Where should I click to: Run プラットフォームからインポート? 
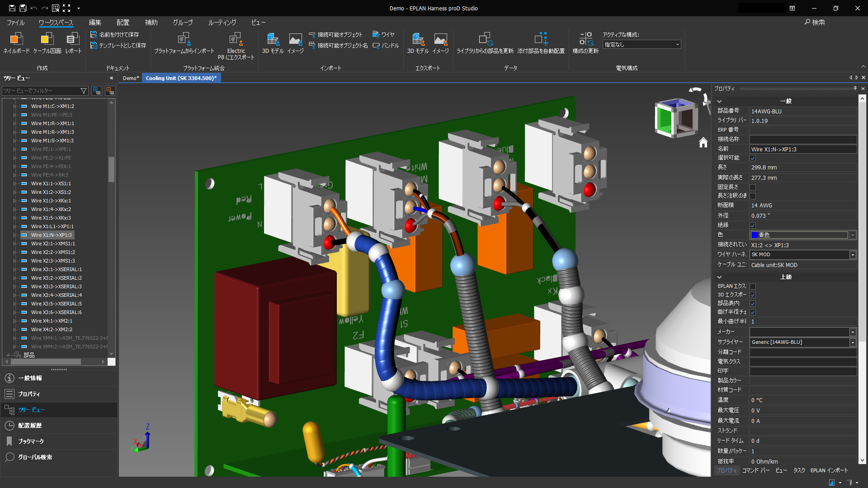[x=184, y=43]
